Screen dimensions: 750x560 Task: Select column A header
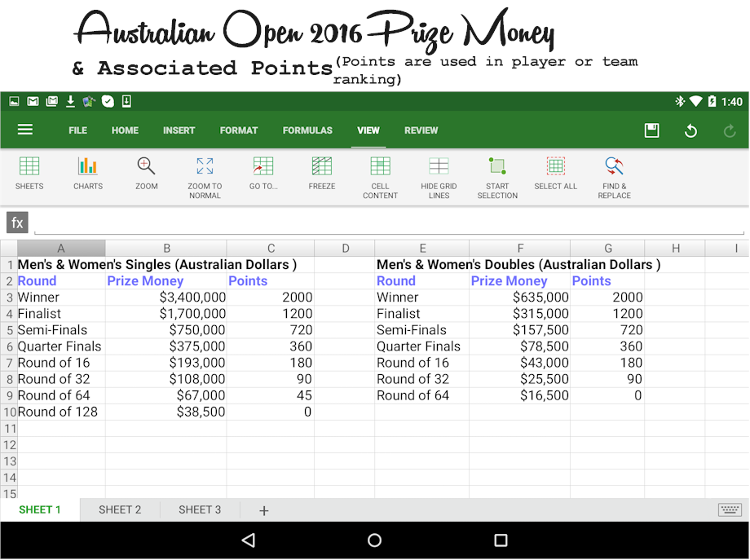point(61,248)
